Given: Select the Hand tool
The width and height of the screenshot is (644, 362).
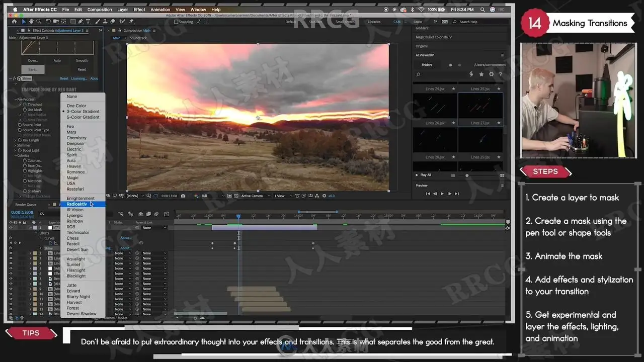Looking at the screenshot, I should pos(31,22).
